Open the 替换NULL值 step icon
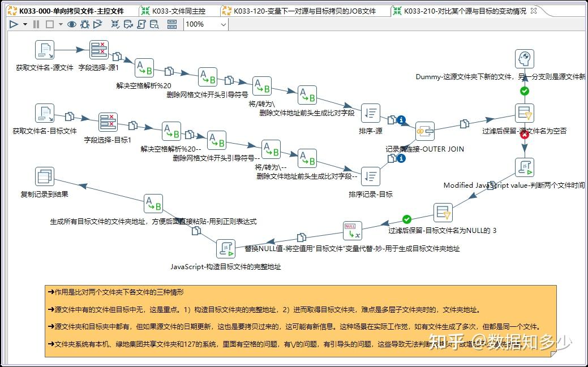Screen dimensions: 588x367 pos(352,231)
